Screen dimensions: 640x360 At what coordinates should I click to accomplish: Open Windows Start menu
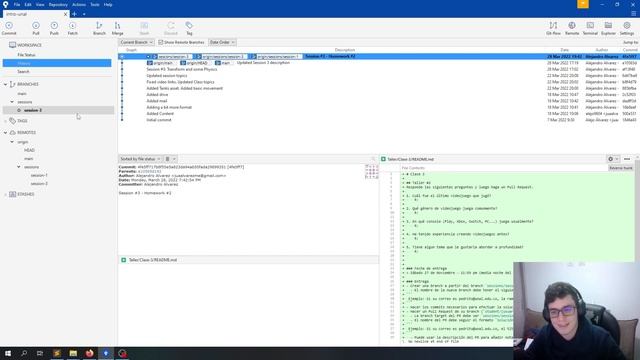(8, 353)
